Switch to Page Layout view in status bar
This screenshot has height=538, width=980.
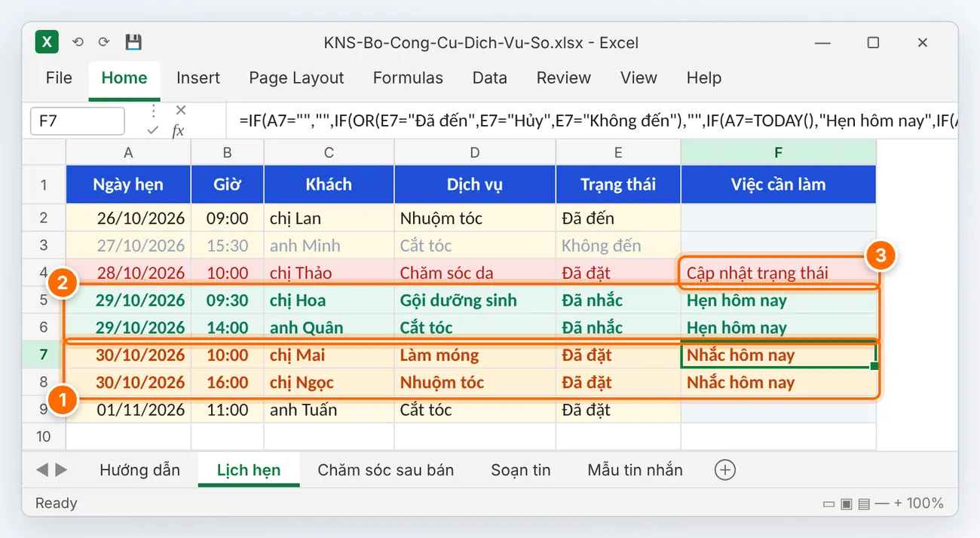pos(847,503)
